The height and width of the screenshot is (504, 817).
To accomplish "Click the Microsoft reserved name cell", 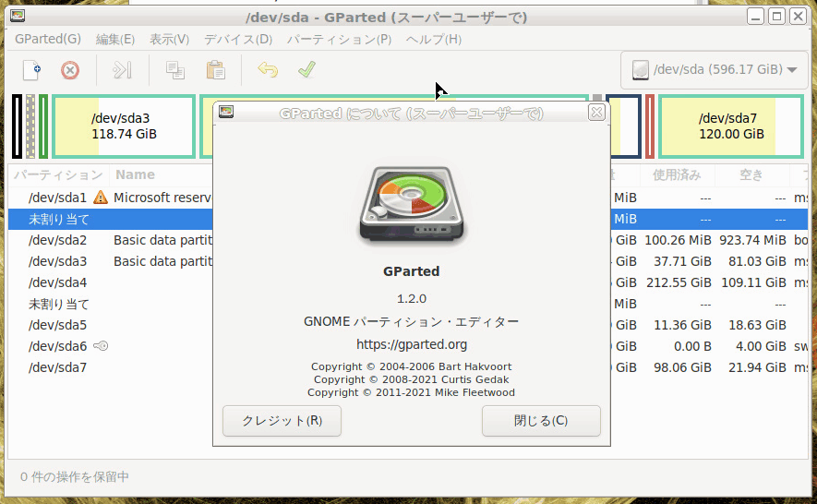I will 162,198.
